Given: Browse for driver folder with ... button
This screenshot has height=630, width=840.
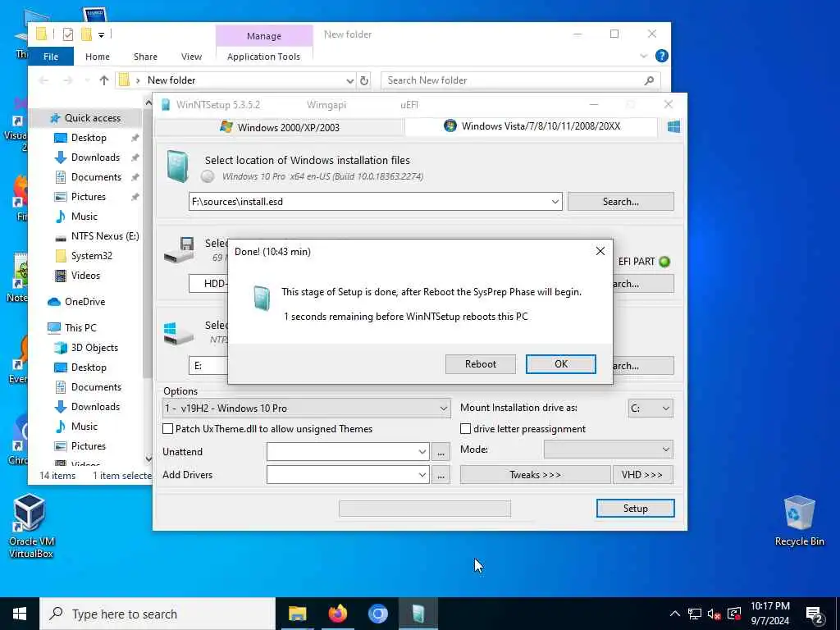Looking at the screenshot, I should pyautogui.click(x=441, y=475).
